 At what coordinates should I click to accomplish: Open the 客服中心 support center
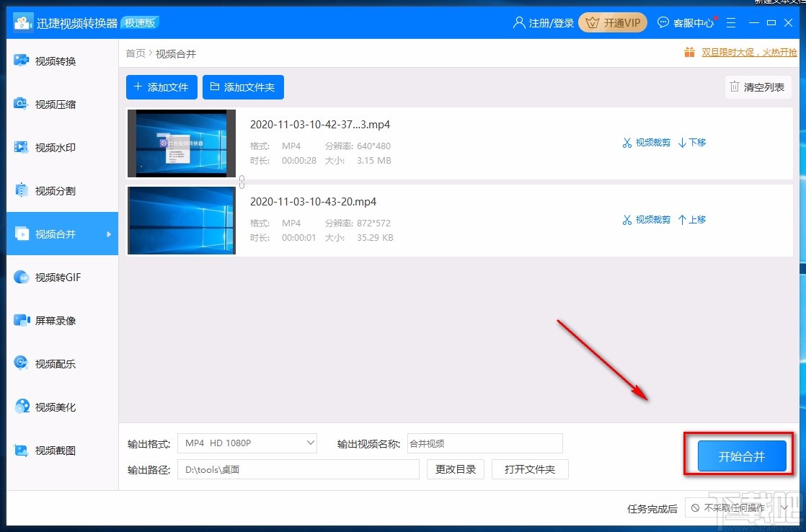tap(686, 22)
